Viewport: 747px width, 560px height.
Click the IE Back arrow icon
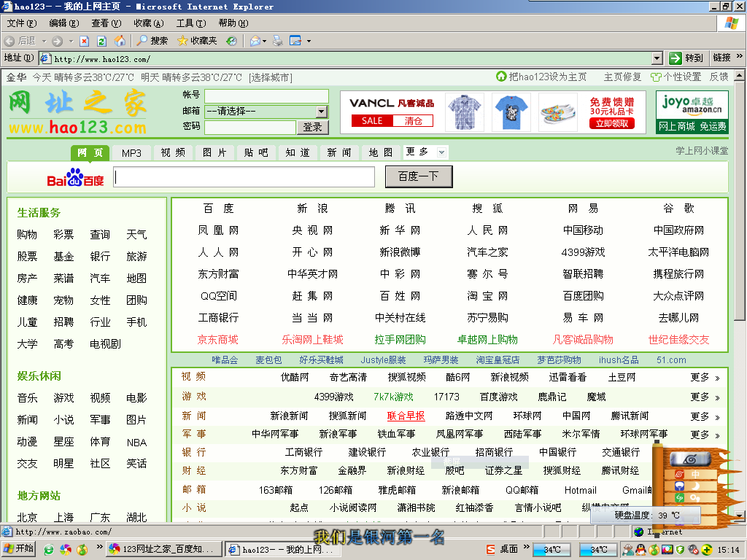click(x=9, y=41)
